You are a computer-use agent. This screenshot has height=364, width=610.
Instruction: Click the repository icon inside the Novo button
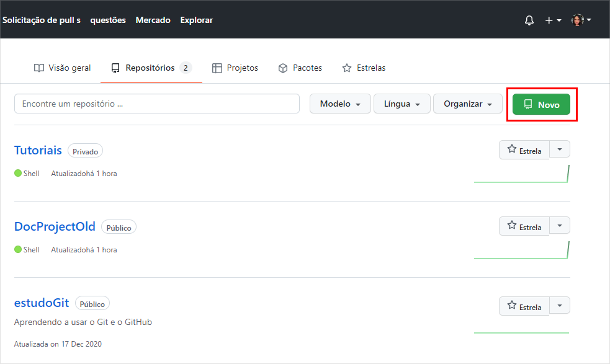pyautogui.click(x=529, y=104)
